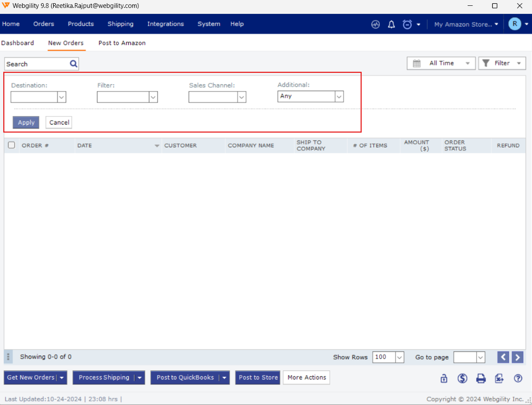Open the Show Rows dropdown
Image resolution: width=532 pixels, height=405 pixels.
(x=388, y=357)
